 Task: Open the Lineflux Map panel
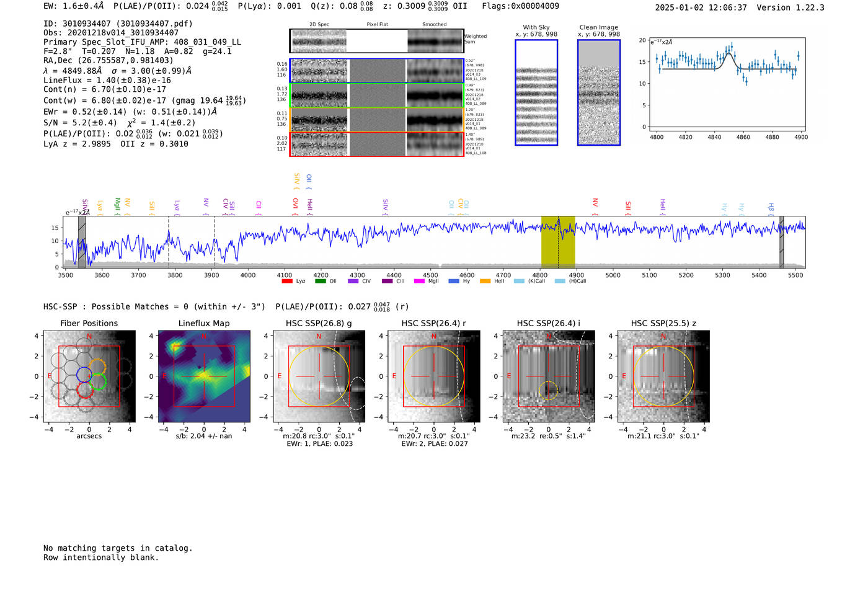[x=204, y=376]
